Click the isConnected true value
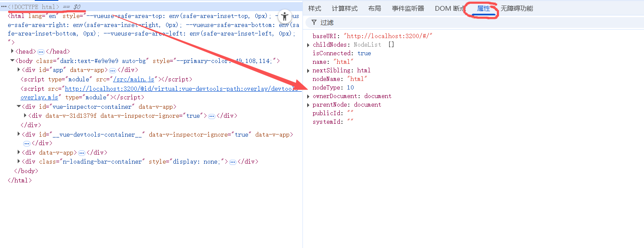 (364, 54)
